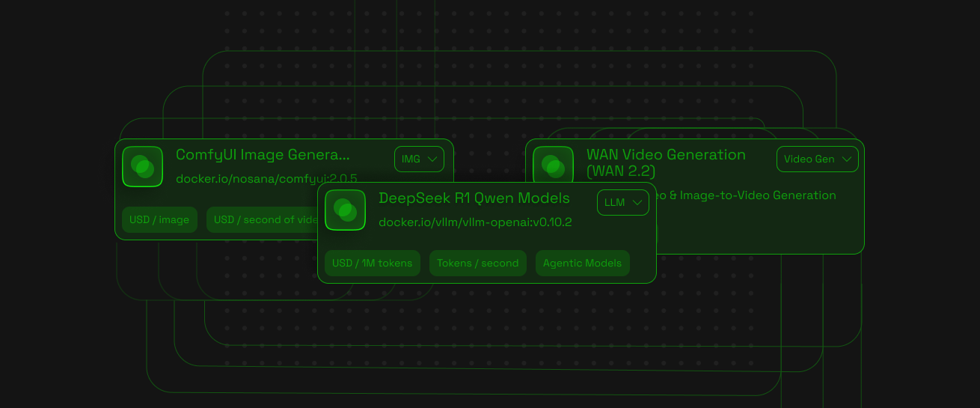The height and width of the screenshot is (408, 980).
Task: Click the ComfyUI Image Generation logo icon
Action: (142, 166)
